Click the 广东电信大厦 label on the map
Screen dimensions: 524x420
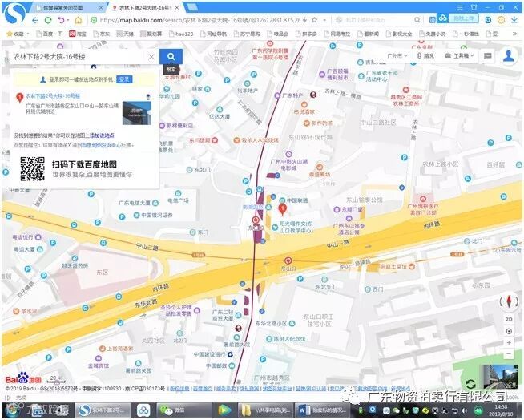135,203
